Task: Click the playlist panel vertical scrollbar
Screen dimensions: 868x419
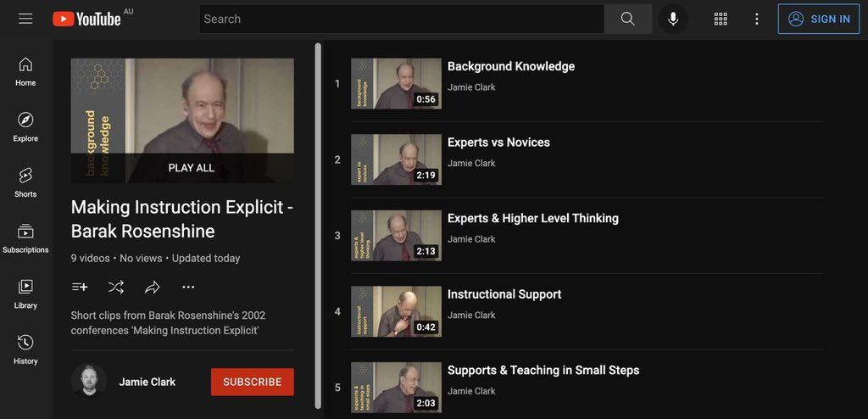Action: (x=318, y=226)
